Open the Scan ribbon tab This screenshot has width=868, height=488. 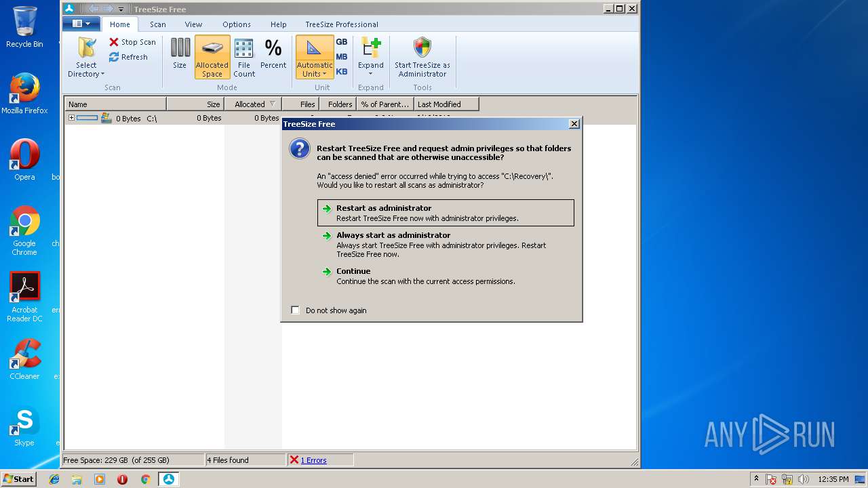[x=158, y=24]
